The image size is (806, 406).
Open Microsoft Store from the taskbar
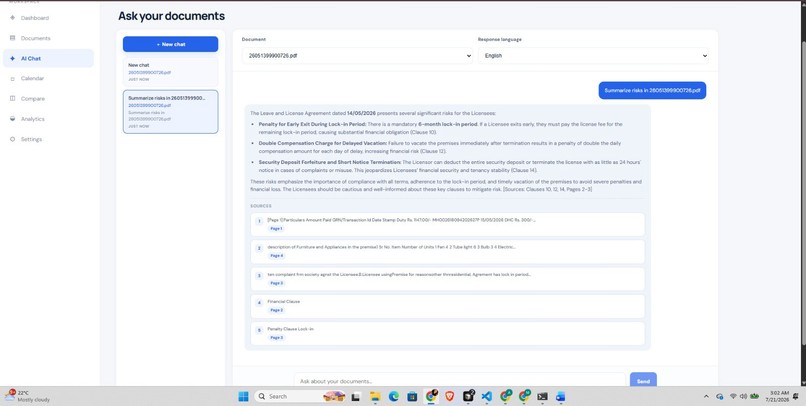coord(412,396)
